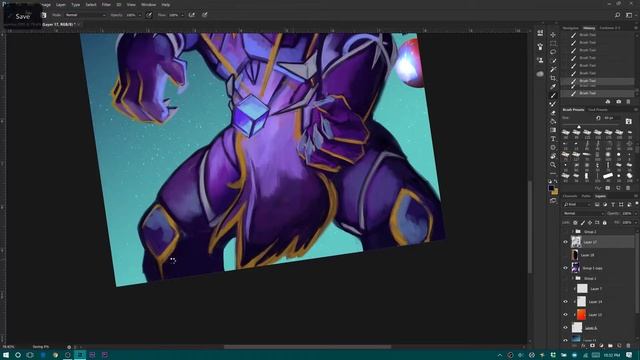The width and height of the screenshot is (640, 360).
Task: Select the Brush tool in toolbar
Action: click(553, 96)
